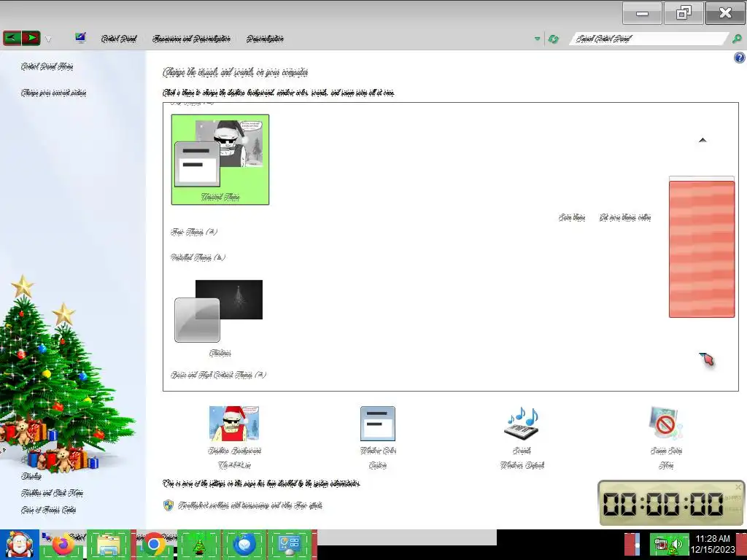Open the Display sidebar link
The height and width of the screenshot is (560, 747).
31,476
